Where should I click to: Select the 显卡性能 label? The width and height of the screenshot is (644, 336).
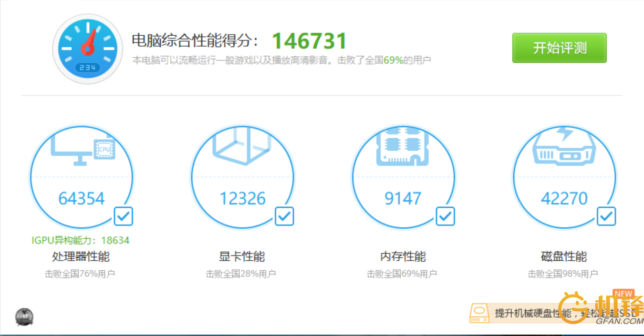click(241, 256)
